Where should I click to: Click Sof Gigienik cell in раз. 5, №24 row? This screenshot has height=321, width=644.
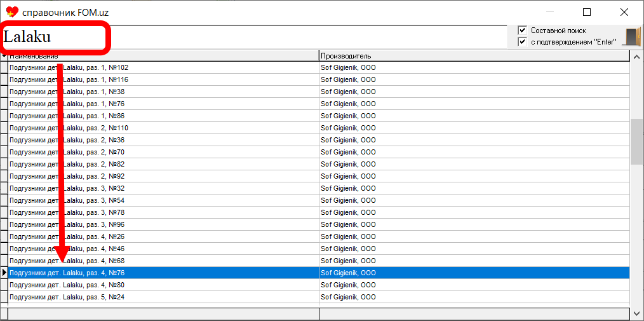(474, 297)
